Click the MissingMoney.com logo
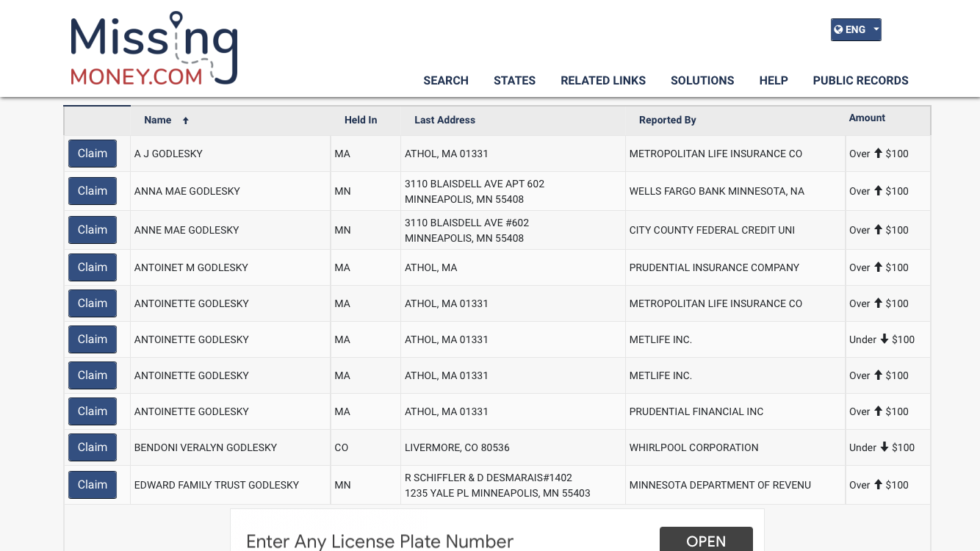 (154, 48)
